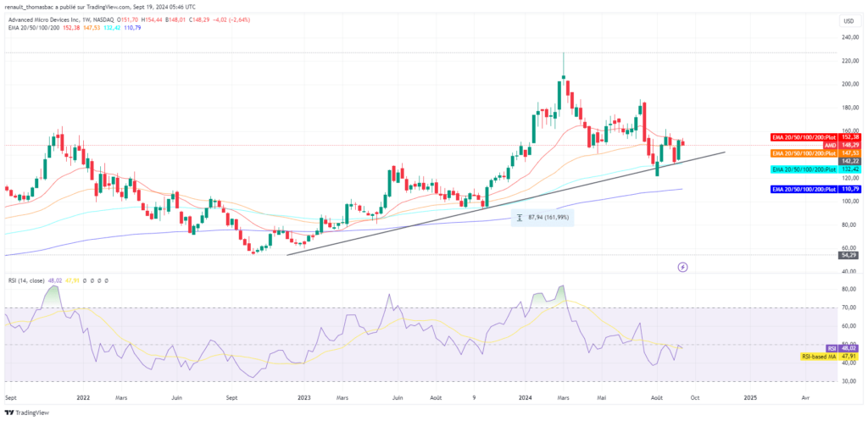Click the 2025 label on time axis
This screenshot has height=421, width=868.
[750, 396]
